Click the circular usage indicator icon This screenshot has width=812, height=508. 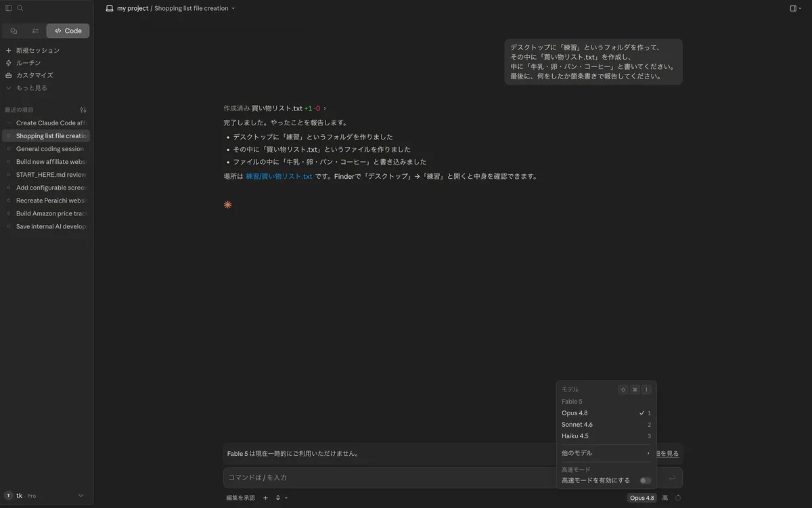pos(678,498)
